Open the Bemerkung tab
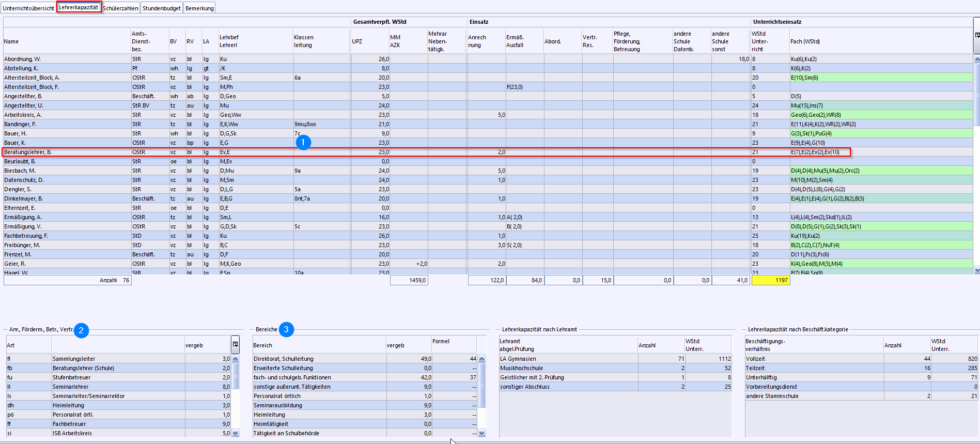 199,8
